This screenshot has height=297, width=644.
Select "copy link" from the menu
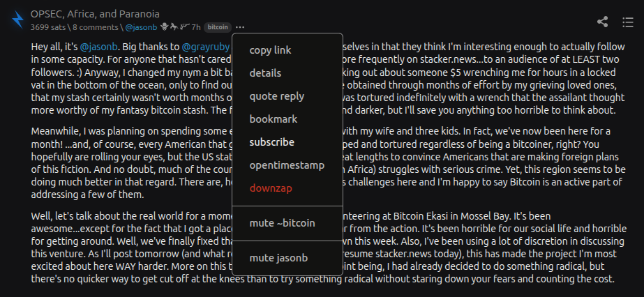tap(270, 50)
